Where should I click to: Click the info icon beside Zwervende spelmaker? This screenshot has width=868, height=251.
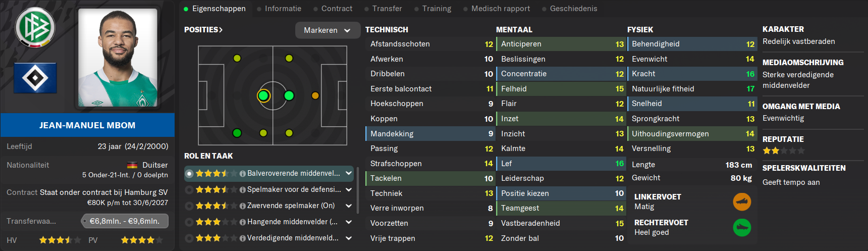[x=243, y=206]
